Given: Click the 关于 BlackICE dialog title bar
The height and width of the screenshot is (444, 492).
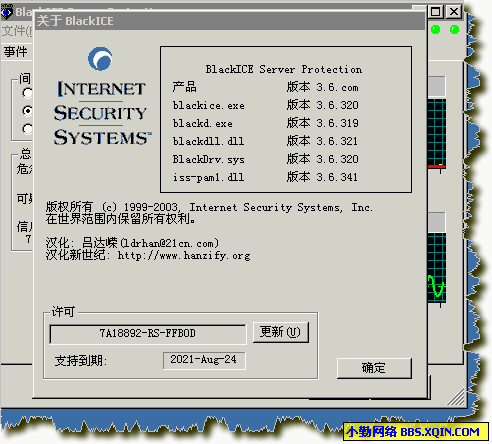Looking at the screenshot, I should 230,21.
